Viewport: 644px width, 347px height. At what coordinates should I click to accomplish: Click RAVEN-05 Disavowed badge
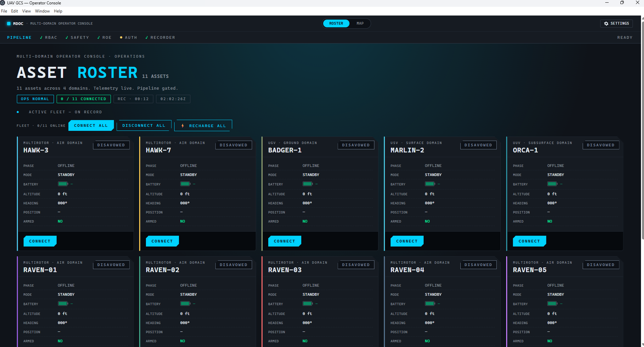tap(601, 265)
